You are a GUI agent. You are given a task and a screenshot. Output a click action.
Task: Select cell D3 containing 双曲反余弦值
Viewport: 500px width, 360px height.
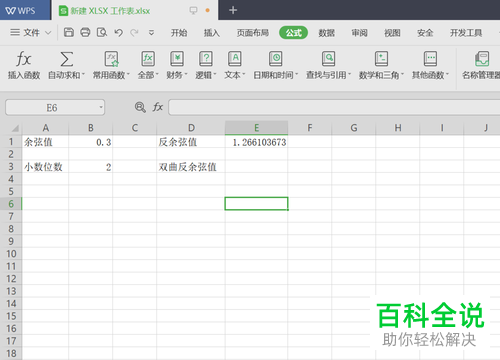191,167
